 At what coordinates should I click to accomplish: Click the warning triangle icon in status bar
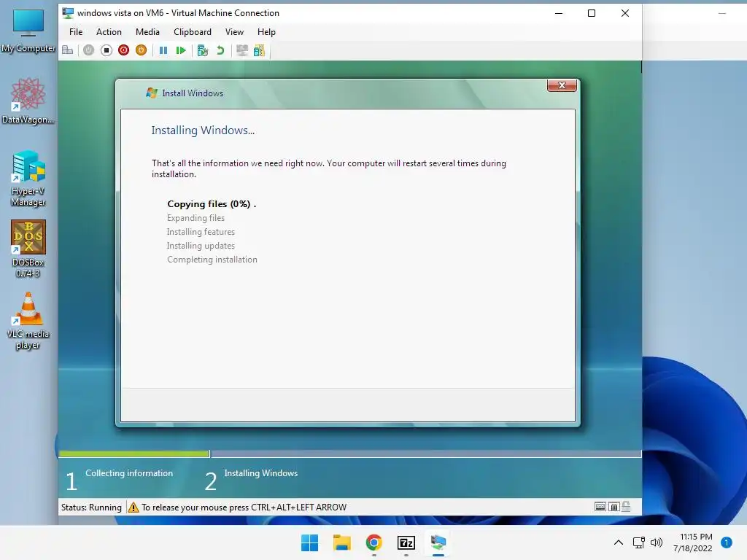pyautogui.click(x=133, y=507)
